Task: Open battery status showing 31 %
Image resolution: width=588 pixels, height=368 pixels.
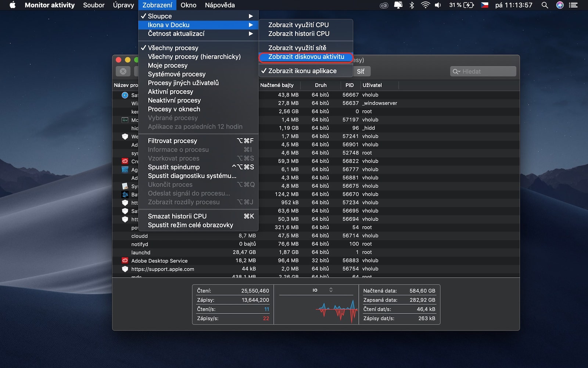Action: coord(462,5)
